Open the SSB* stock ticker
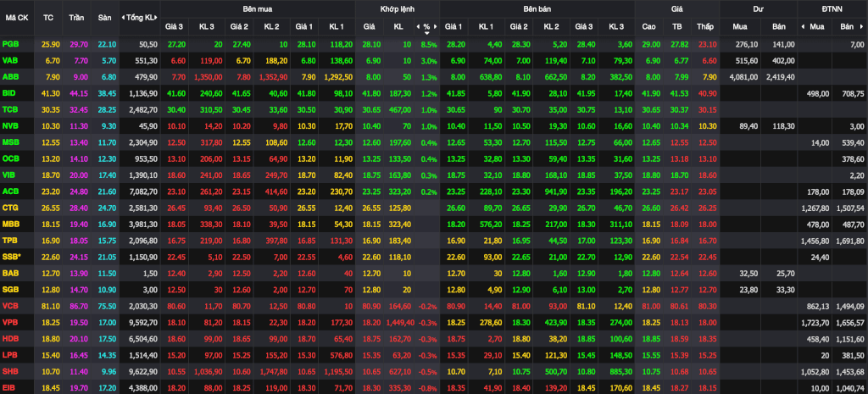 10,258
